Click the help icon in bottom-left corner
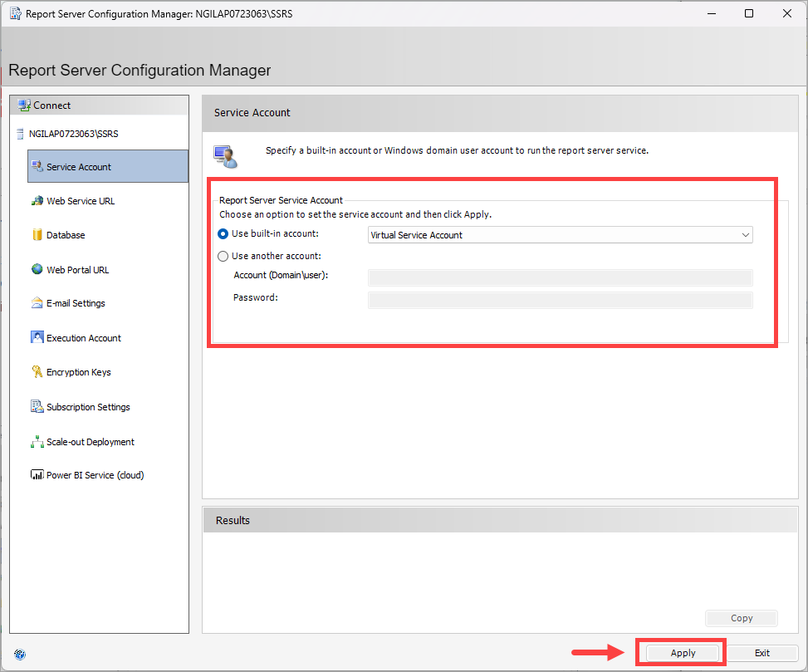The height and width of the screenshot is (672, 808). click(x=20, y=655)
